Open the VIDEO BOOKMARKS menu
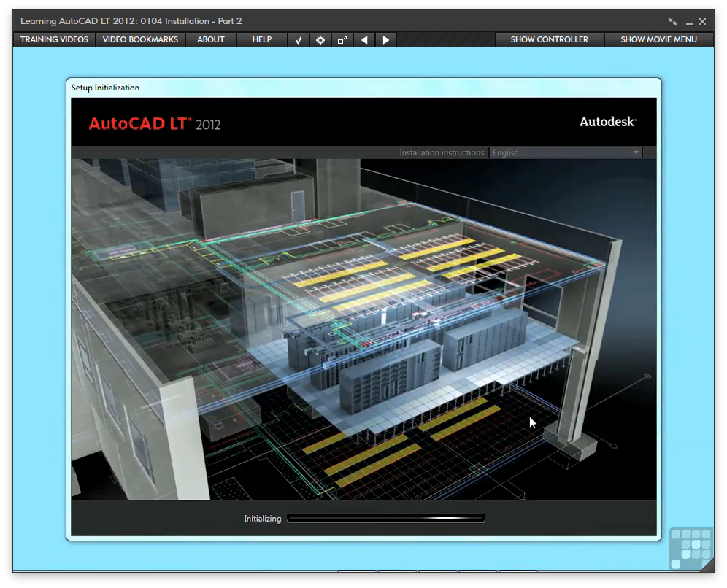 140,39
